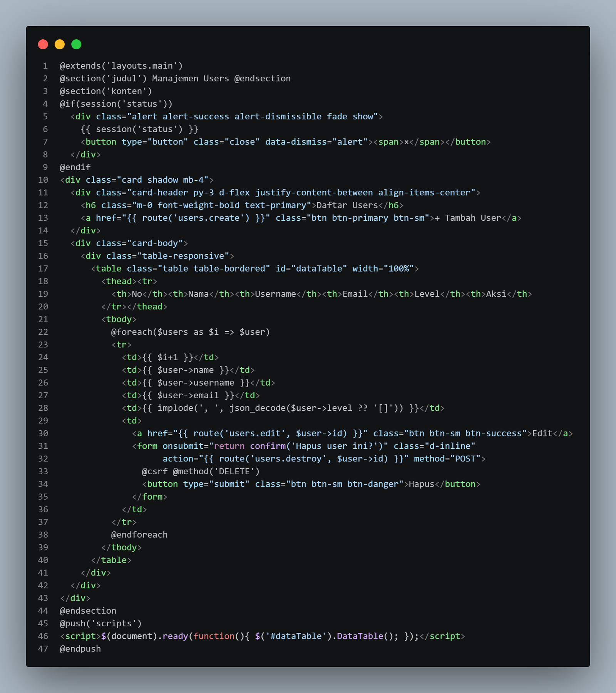
Task: Click the red close dot
Action: point(43,44)
